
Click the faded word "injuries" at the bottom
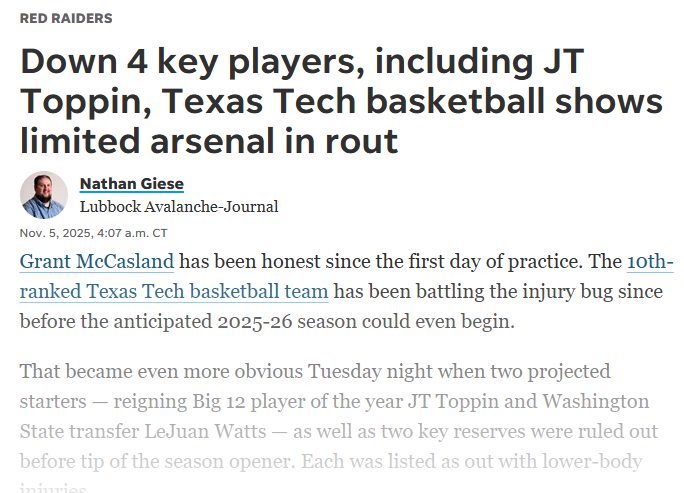point(54,487)
